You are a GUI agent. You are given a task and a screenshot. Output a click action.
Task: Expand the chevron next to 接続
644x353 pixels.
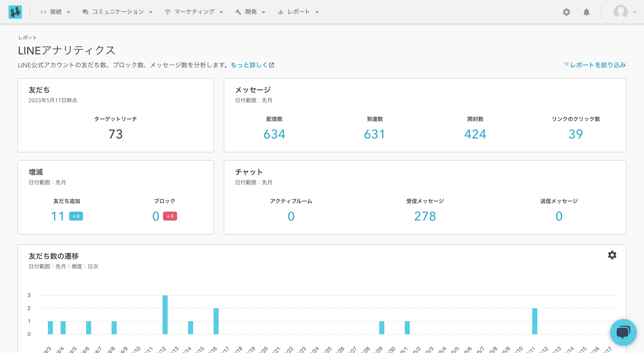click(68, 12)
